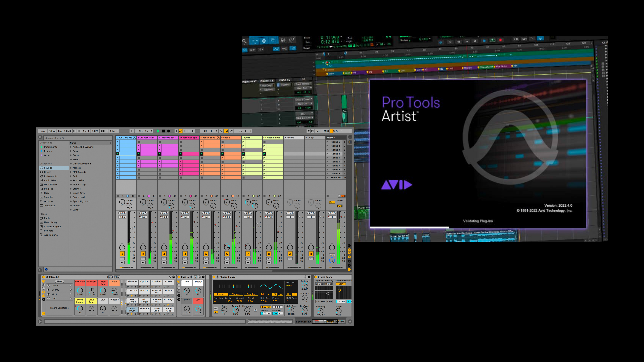Click Ableton's black square stop button
644x362 pixels.
[x=164, y=131]
